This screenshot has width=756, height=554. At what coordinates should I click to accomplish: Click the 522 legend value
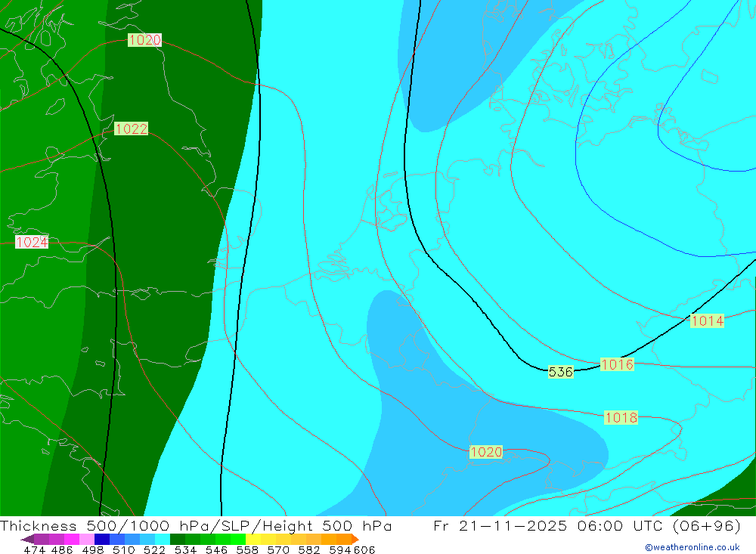click(x=154, y=550)
